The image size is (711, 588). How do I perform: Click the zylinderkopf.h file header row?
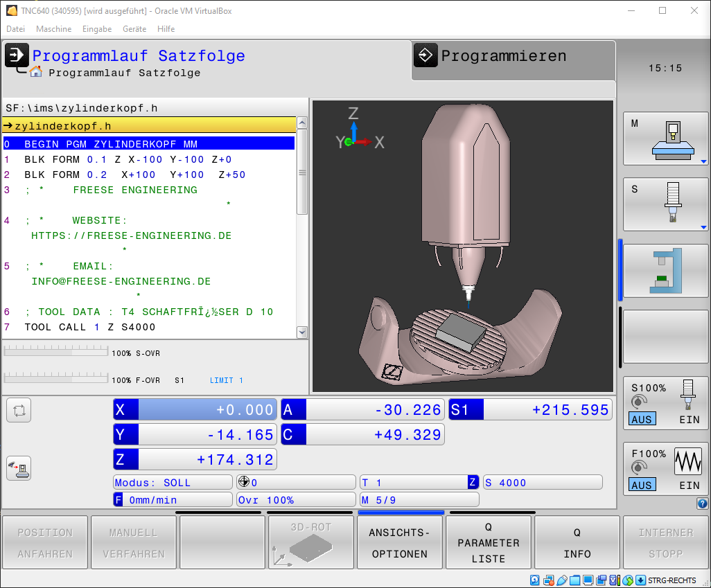149,125
